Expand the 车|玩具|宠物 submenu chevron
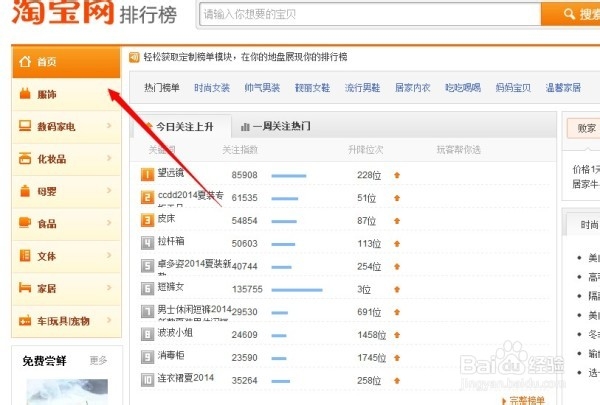 pyautogui.click(x=109, y=320)
